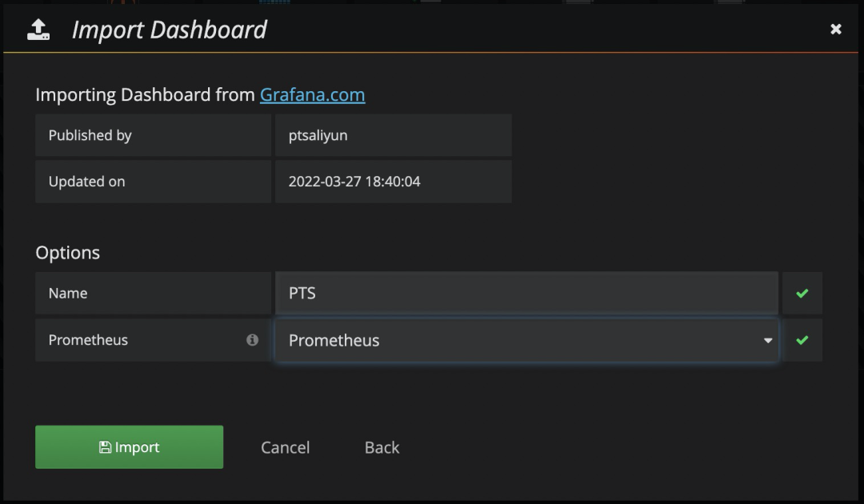Click the Importing Dashboard from text

[146, 94]
